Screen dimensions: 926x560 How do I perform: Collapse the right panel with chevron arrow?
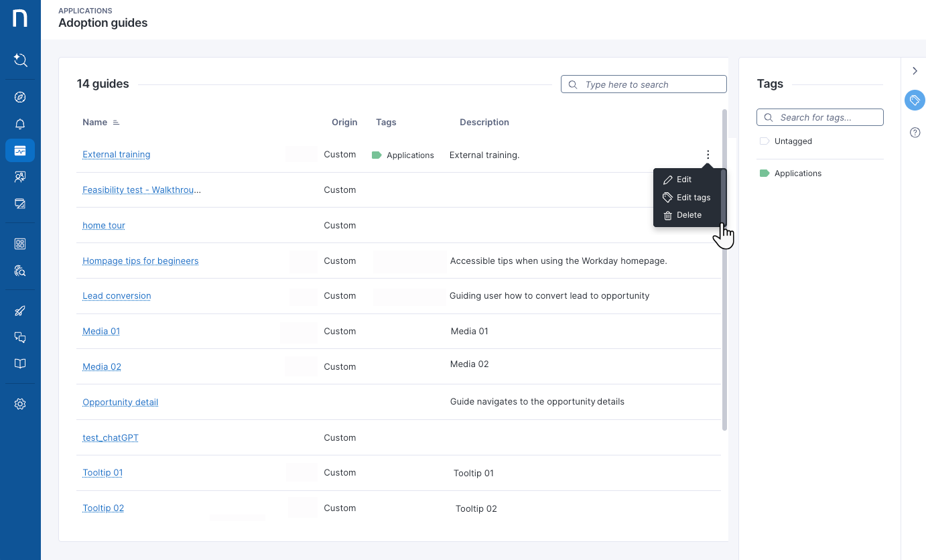[915, 71]
